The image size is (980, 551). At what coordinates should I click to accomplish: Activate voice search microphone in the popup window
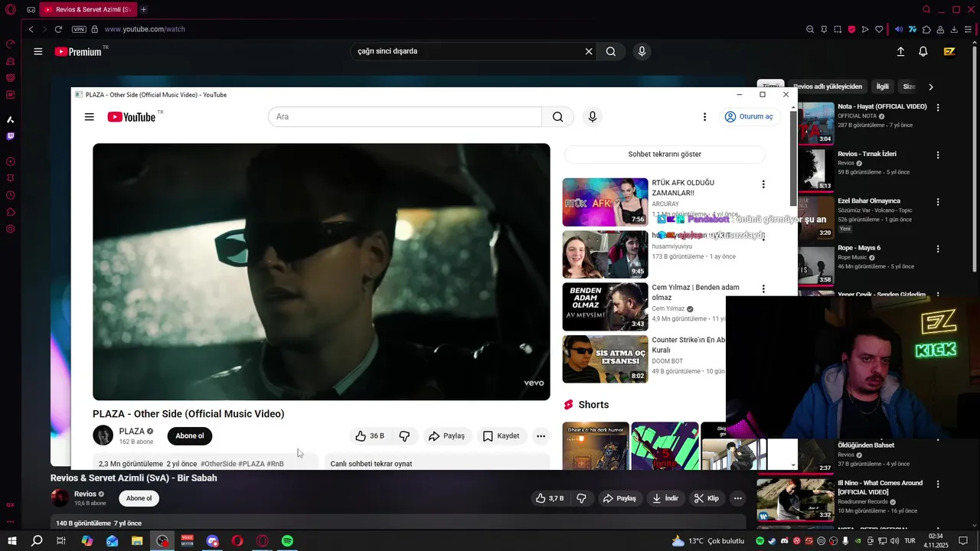click(x=592, y=117)
